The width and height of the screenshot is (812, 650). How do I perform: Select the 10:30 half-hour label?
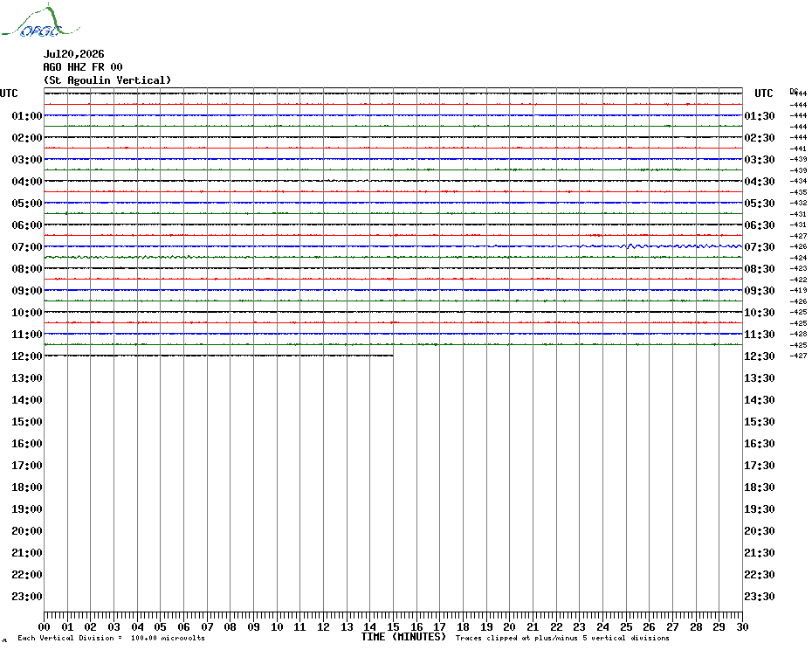coord(760,313)
